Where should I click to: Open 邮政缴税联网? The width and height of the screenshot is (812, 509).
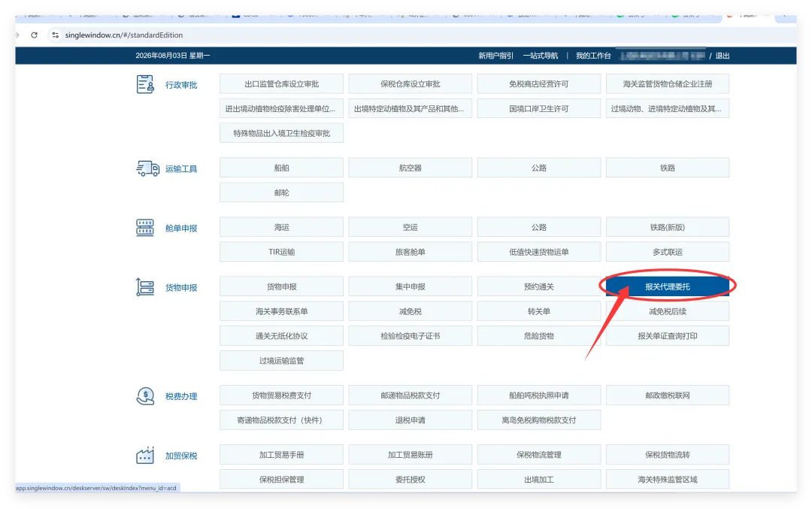click(668, 395)
